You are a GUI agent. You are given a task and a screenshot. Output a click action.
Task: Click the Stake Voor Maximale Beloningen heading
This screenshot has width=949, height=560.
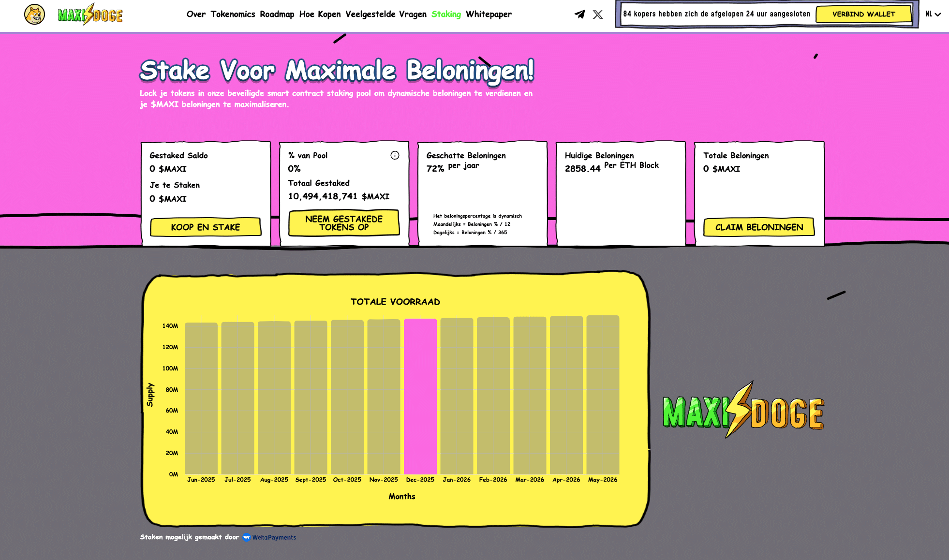[x=337, y=71]
